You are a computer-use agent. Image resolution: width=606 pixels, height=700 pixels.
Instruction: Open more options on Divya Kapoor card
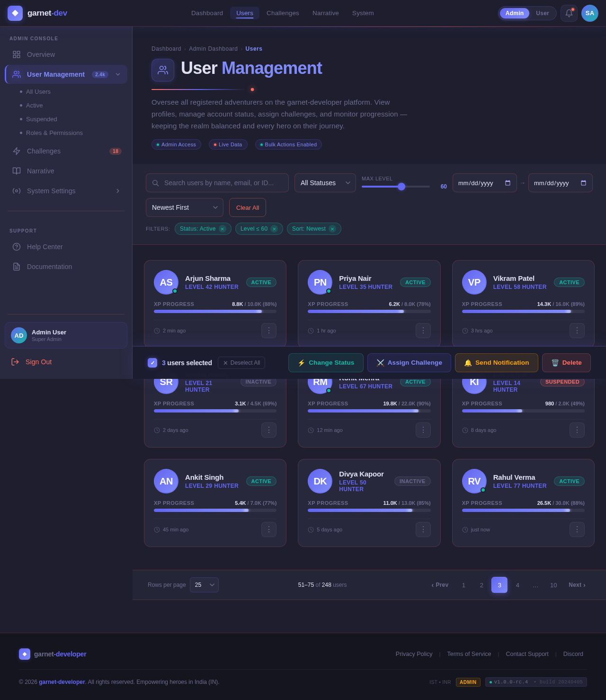click(423, 529)
